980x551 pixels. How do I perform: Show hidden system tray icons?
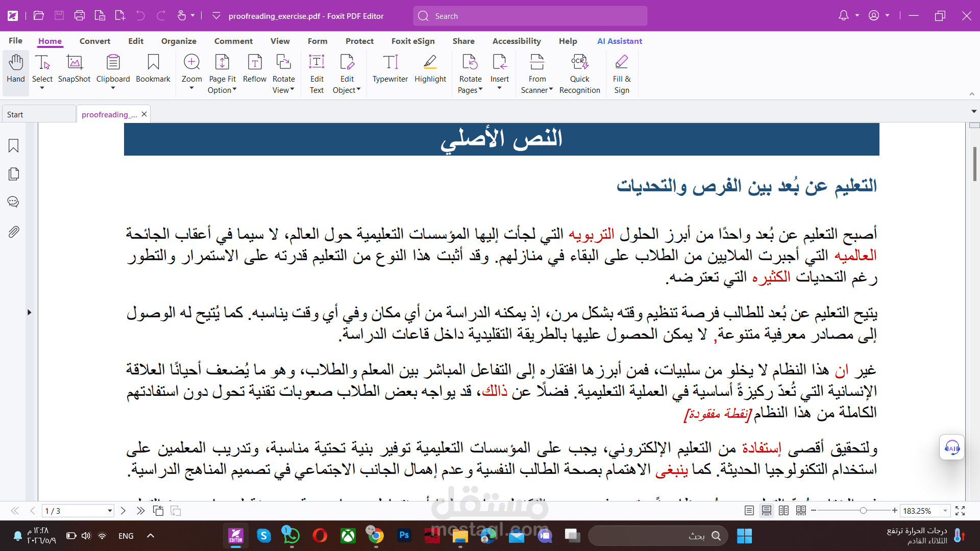coord(150,536)
